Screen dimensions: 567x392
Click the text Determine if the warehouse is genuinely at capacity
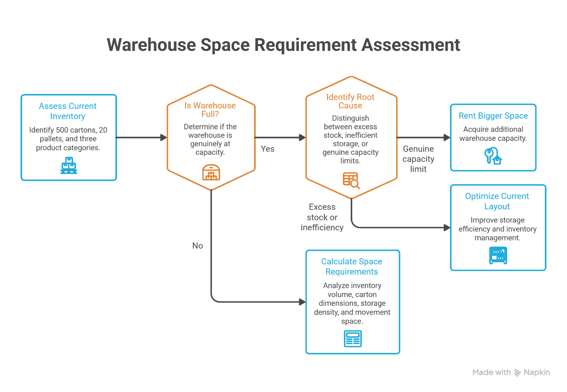[x=210, y=140]
